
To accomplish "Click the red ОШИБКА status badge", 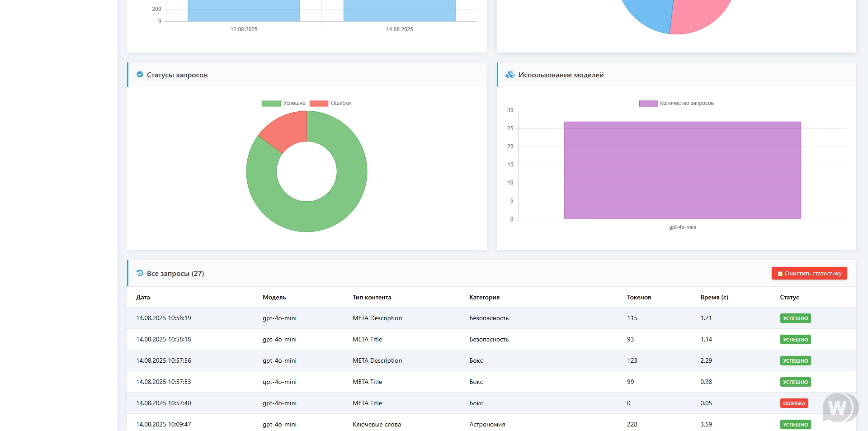I will point(794,403).
